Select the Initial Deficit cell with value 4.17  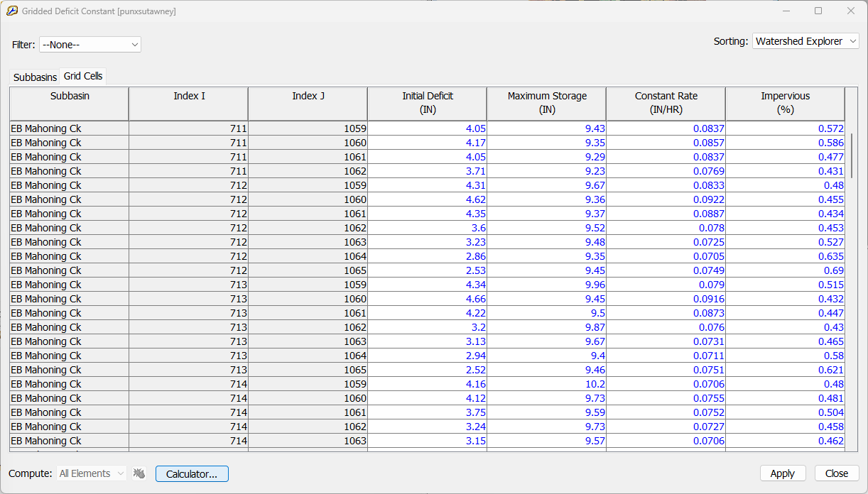click(428, 143)
